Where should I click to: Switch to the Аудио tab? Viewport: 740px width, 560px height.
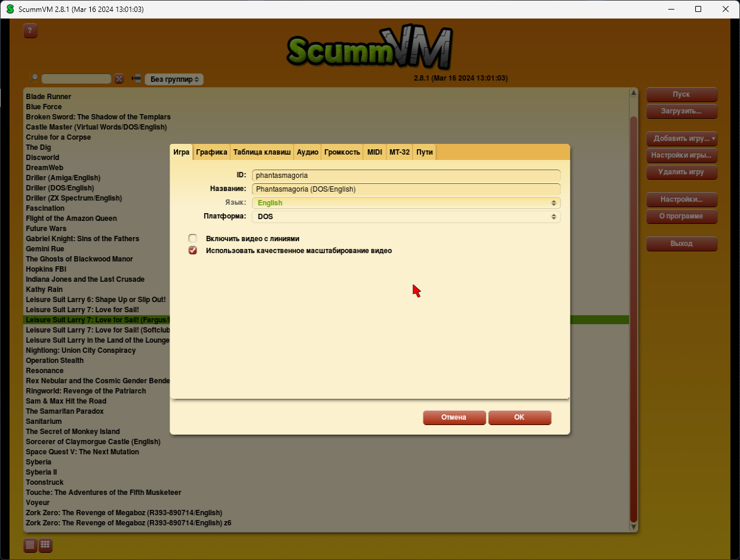pos(308,152)
